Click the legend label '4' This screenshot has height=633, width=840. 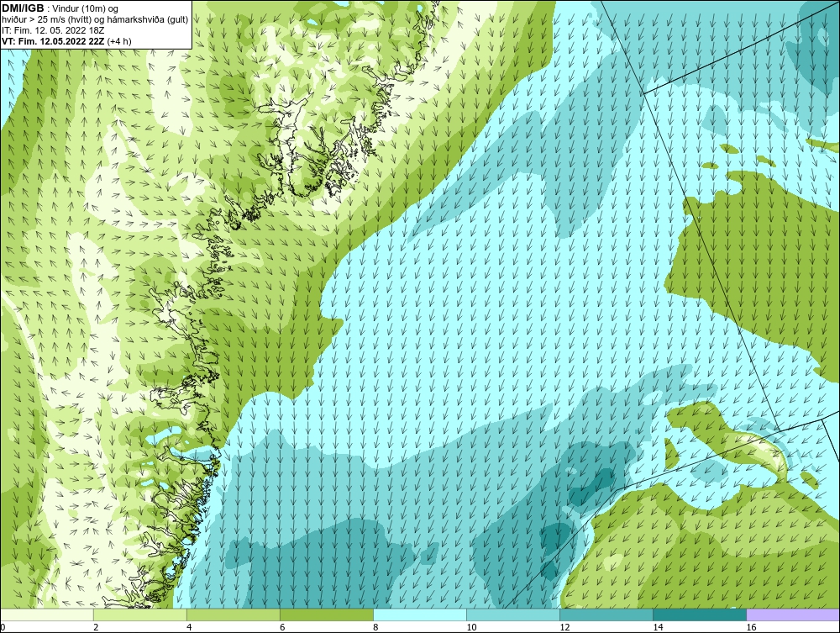(189, 627)
